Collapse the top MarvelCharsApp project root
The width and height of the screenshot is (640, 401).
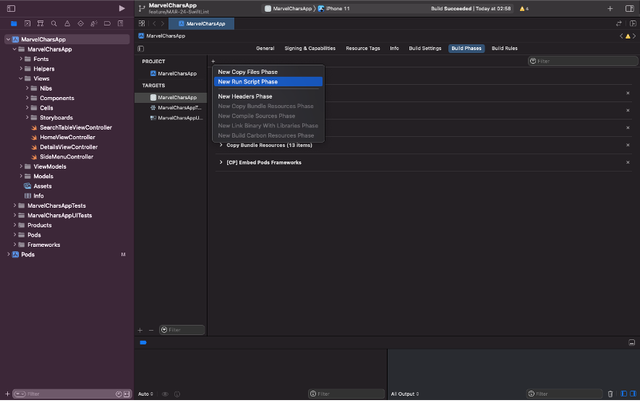click(x=8, y=39)
